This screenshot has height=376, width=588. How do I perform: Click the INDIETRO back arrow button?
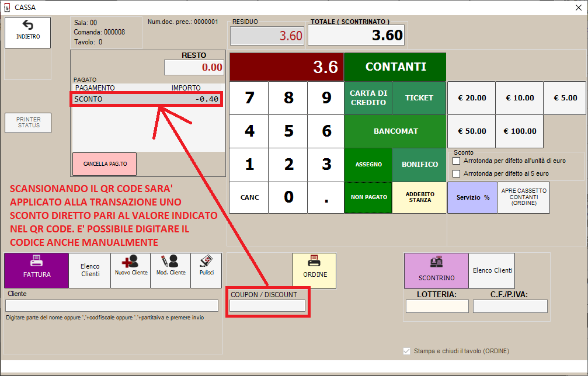point(27,32)
